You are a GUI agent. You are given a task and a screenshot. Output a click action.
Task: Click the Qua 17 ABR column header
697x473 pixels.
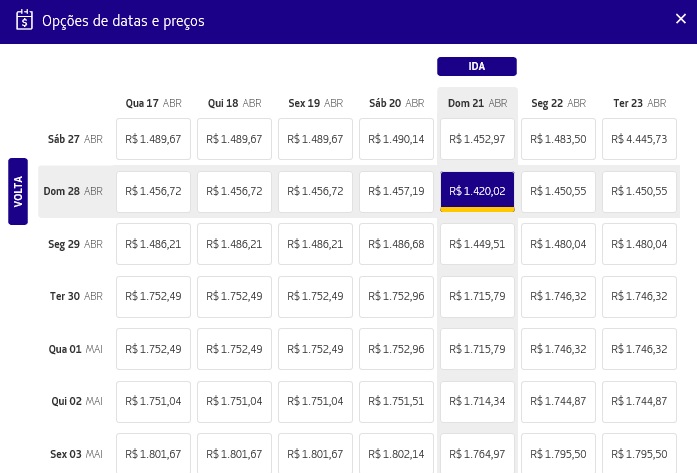[153, 103]
